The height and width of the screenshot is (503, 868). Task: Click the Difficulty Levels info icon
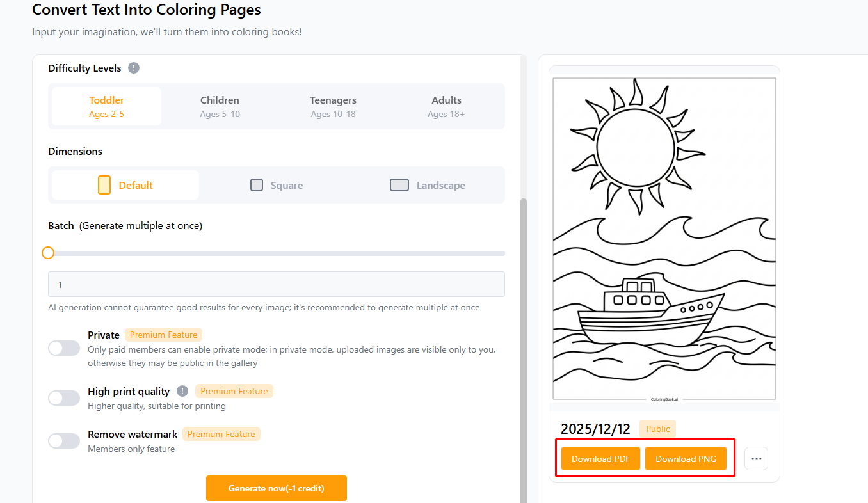click(134, 68)
